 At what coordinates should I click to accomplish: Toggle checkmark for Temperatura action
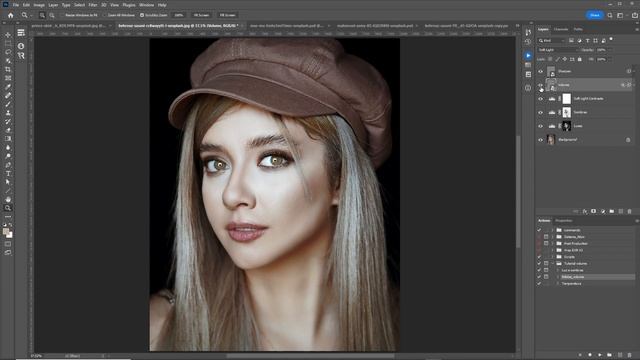[539, 283]
